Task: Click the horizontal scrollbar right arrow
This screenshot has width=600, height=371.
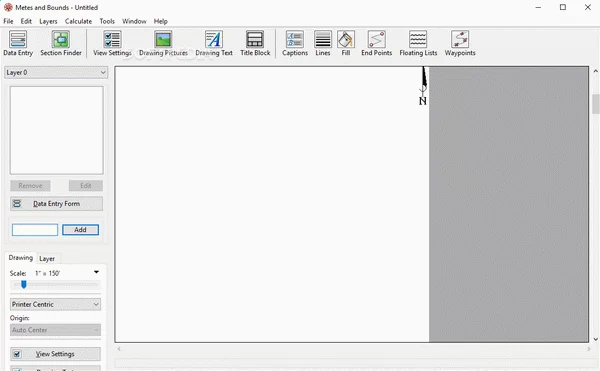Action: coord(589,349)
